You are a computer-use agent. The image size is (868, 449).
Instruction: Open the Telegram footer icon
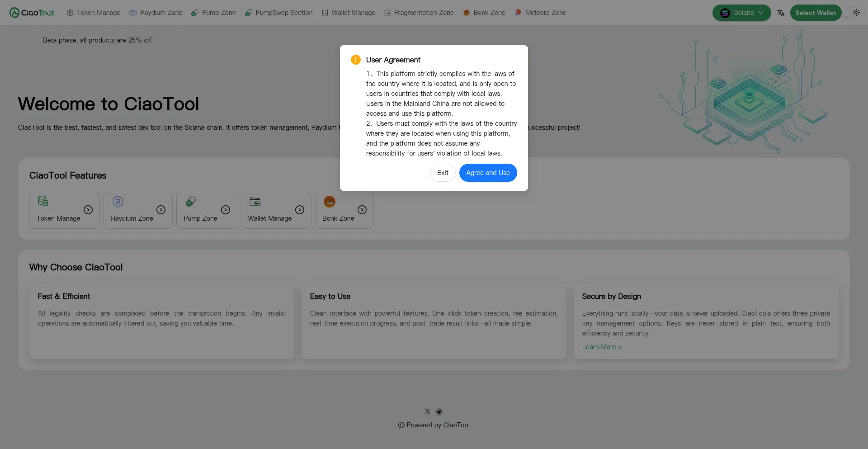(x=439, y=411)
